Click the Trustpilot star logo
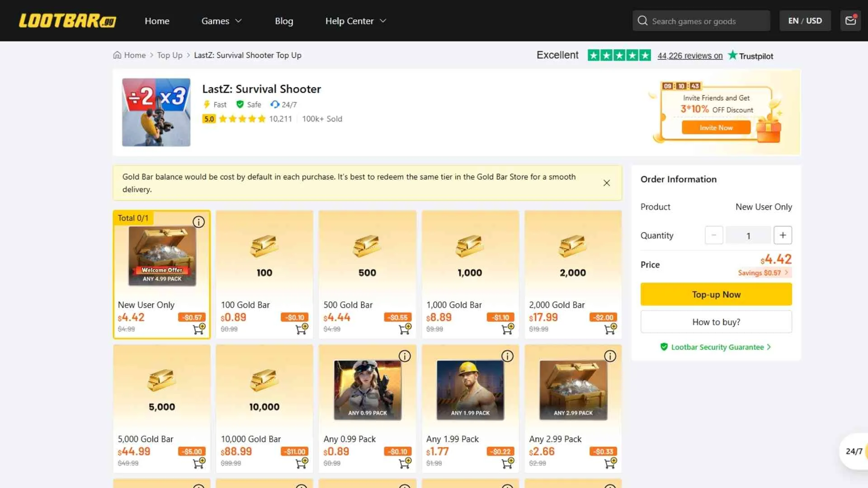 [x=732, y=55]
